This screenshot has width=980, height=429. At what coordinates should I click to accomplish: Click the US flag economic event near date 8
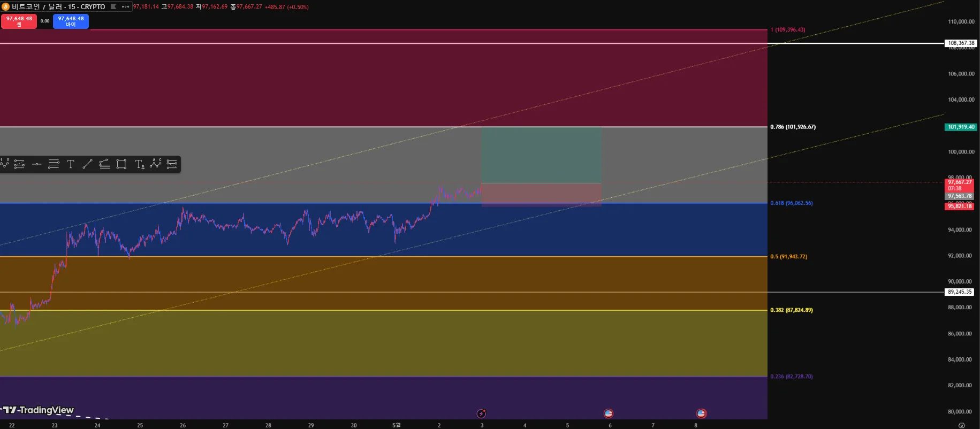pos(701,413)
